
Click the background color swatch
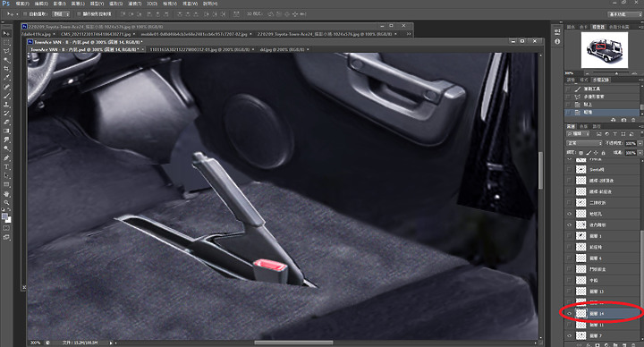pos(8,220)
